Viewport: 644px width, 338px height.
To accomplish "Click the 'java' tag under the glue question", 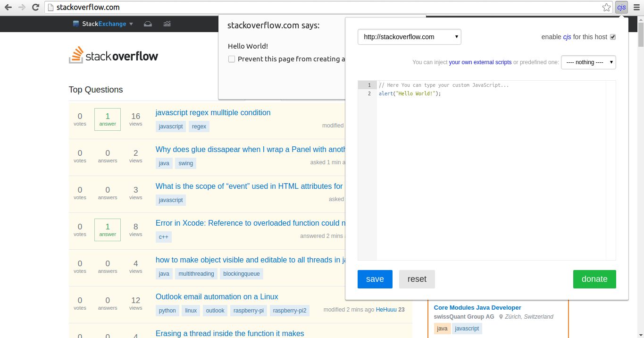I will (164, 163).
